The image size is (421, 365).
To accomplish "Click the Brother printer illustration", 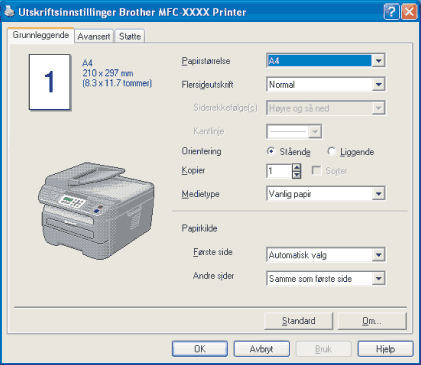I will (x=96, y=211).
